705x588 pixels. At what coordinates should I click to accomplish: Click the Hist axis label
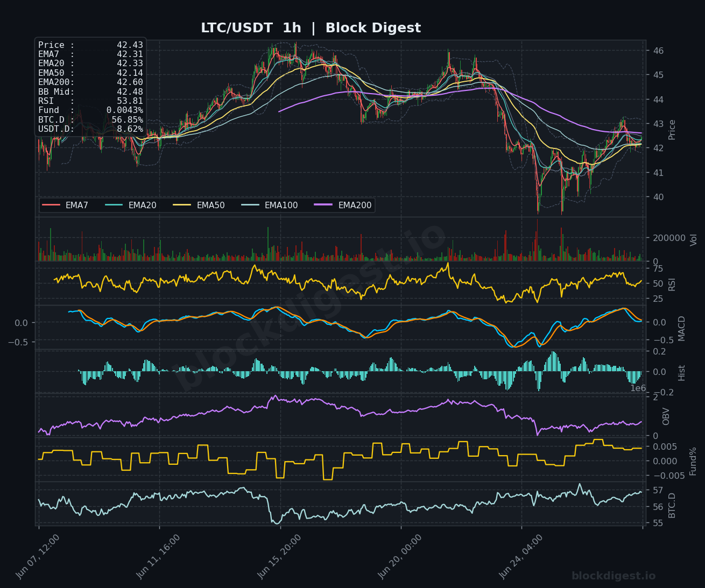click(x=682, y=373)
